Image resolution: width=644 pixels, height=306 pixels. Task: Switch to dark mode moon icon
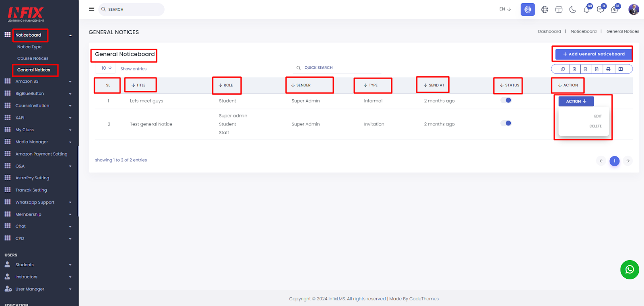click(x=573, y=9)
